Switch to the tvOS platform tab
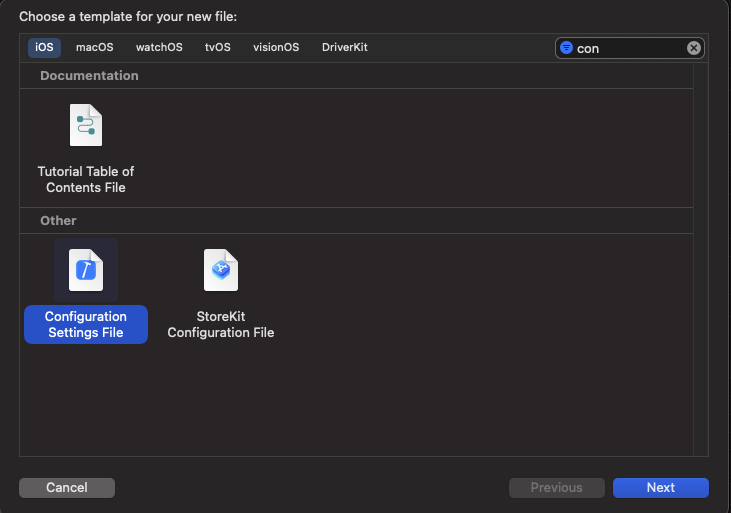 tap(218, 48)
